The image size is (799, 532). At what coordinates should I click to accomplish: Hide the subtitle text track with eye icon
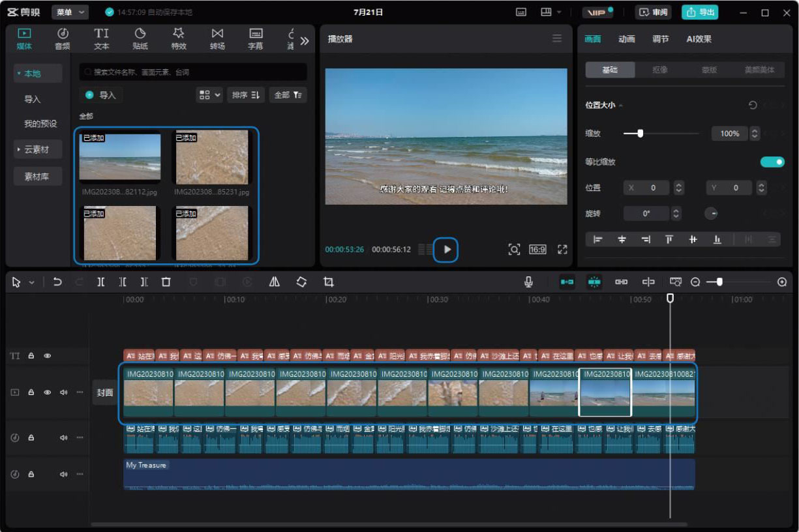coord(48,356)
